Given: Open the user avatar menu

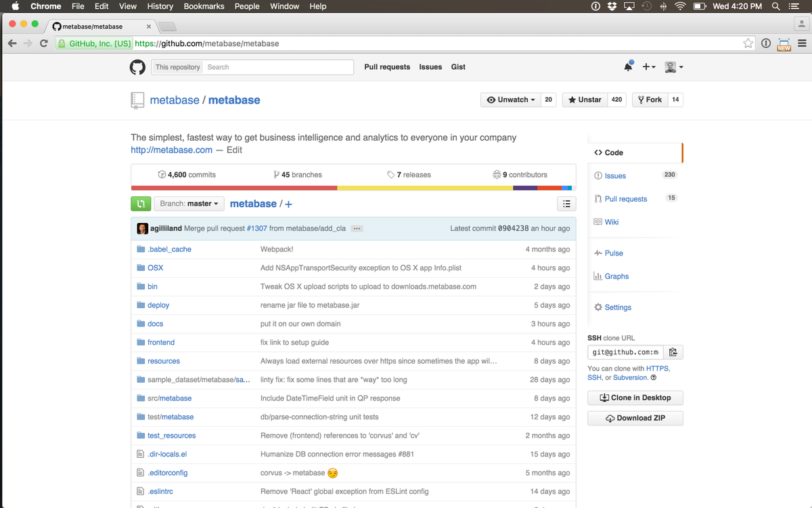Looking at the screenshot, I should (673, 67).
